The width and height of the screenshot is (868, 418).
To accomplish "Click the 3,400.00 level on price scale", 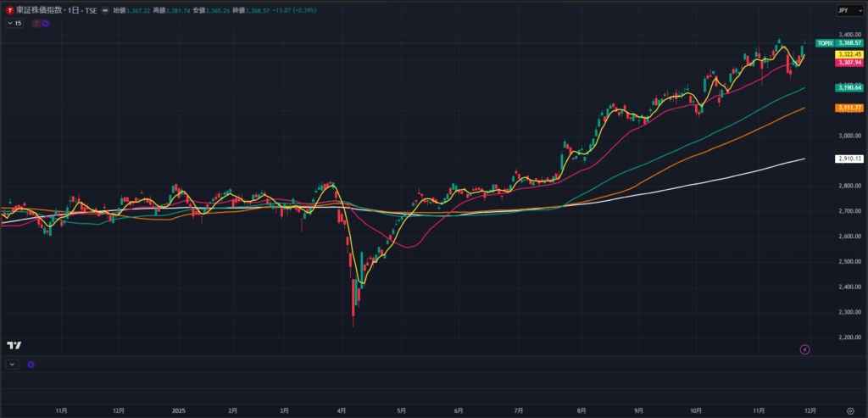I will click(x=848, y=35).
